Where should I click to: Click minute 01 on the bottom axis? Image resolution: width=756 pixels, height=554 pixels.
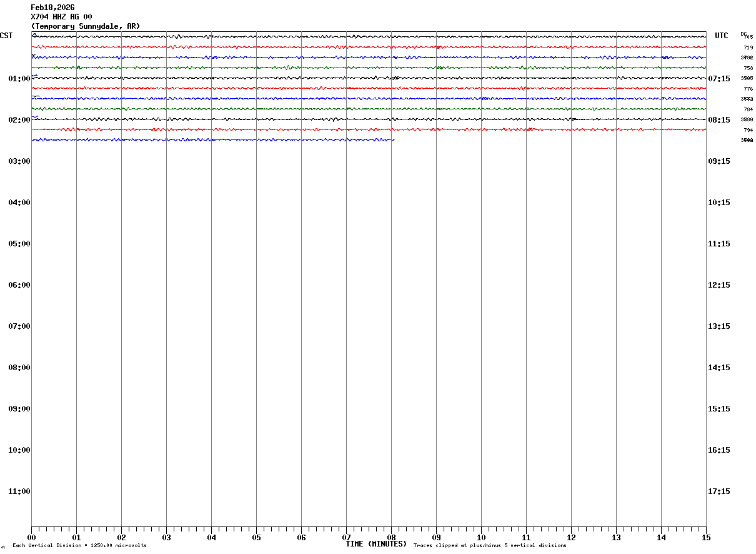point(76,537)
